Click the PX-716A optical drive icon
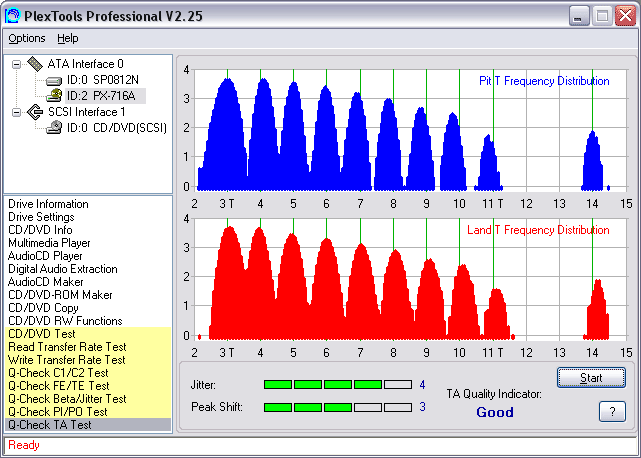641x458 pixels. [x=54, y=96]
